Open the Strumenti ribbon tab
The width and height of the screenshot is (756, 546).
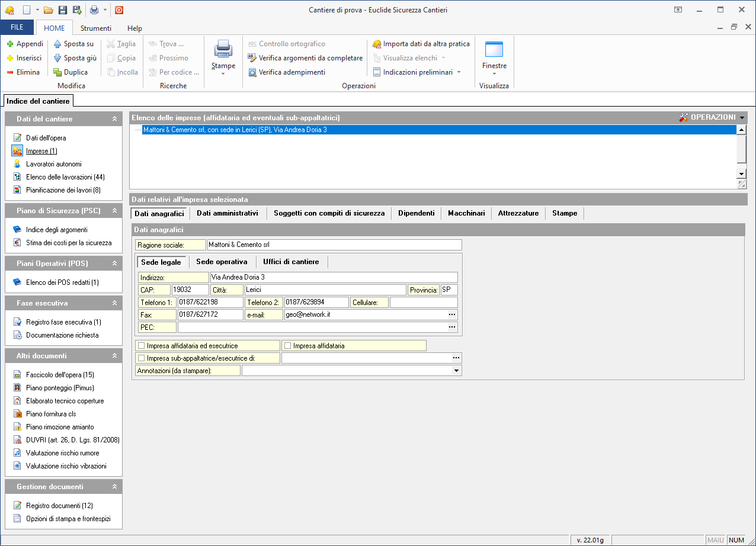[x=96, y=28]
